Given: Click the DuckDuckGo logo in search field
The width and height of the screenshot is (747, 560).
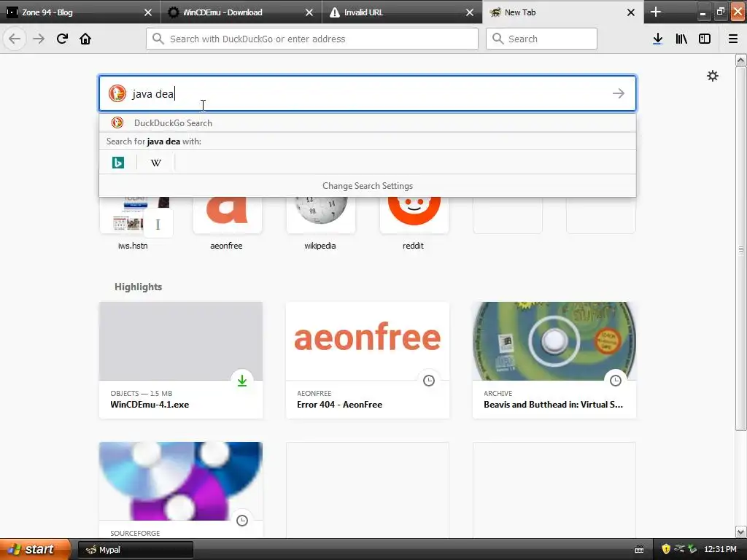Looking at the screenshot, I should point(117,93).
